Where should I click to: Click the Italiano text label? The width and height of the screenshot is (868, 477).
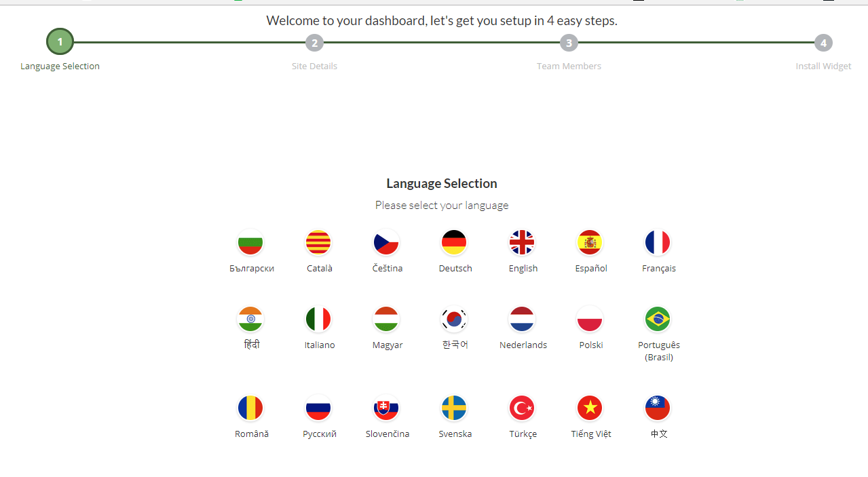(x=320, y=345)
